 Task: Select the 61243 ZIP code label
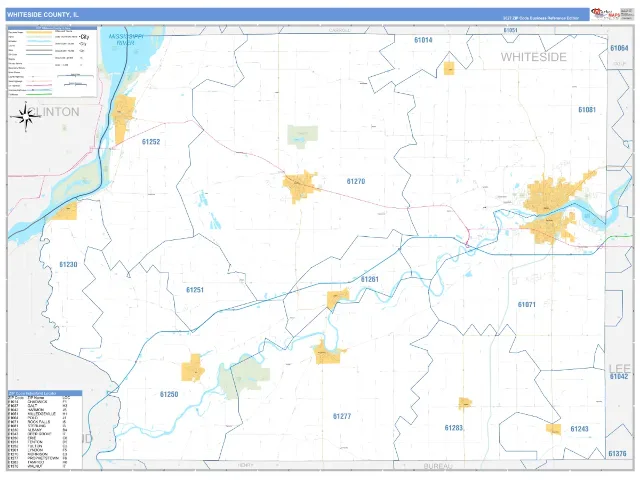click(x=579, y=429)
